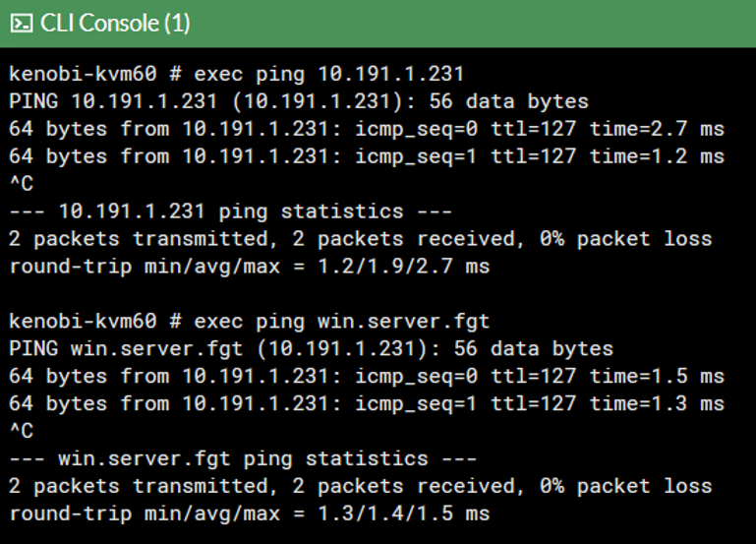Select the reply line with time=1.3 ms

pos(366,404)
